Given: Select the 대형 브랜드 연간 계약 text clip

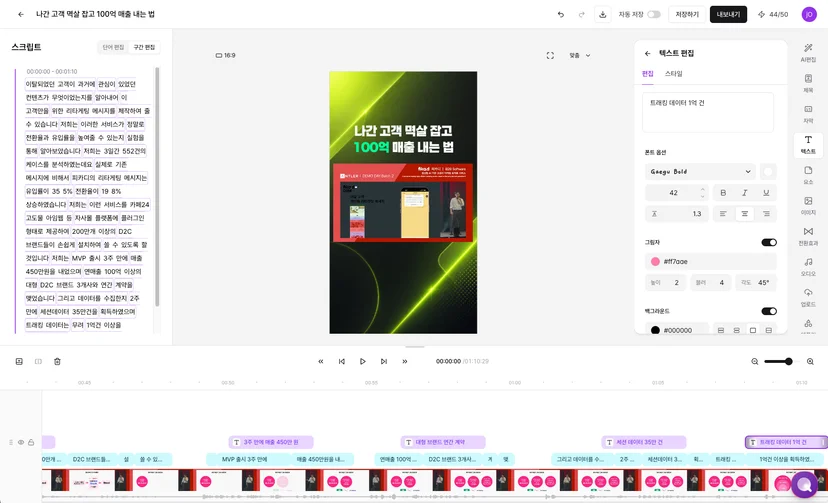Looking at the screenshot, I should 443,442.
